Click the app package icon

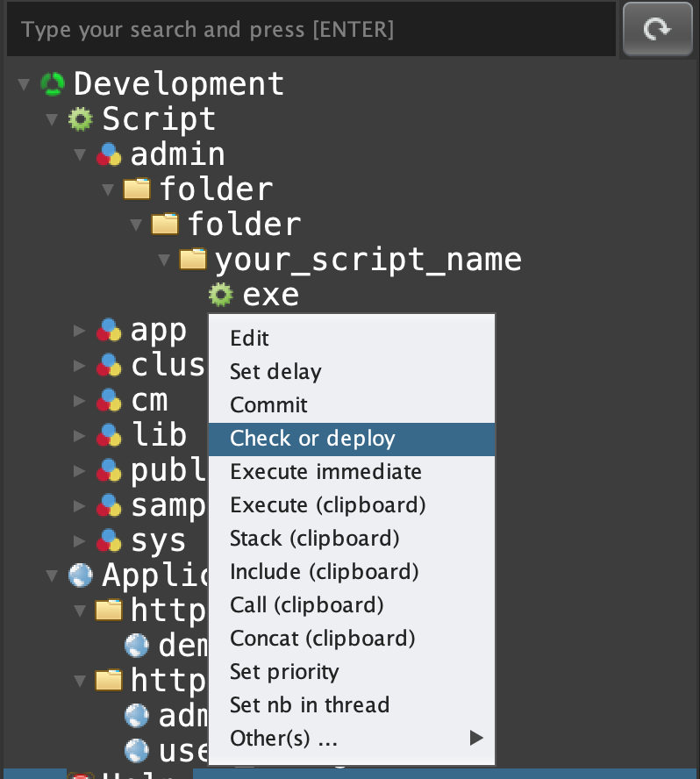click(109, 330)
